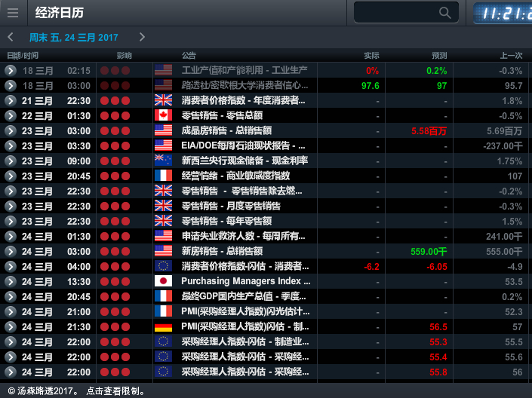Click the Japan flag icon
Image resolution: width=532 pixels, height=398 pixels.
(163, 281)
